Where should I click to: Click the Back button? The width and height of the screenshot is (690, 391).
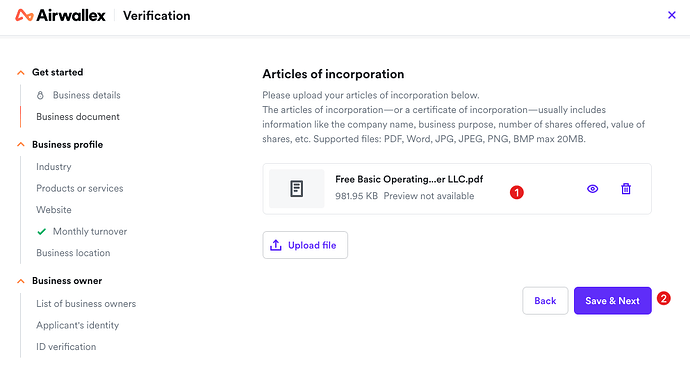click(x=545, y=301)
